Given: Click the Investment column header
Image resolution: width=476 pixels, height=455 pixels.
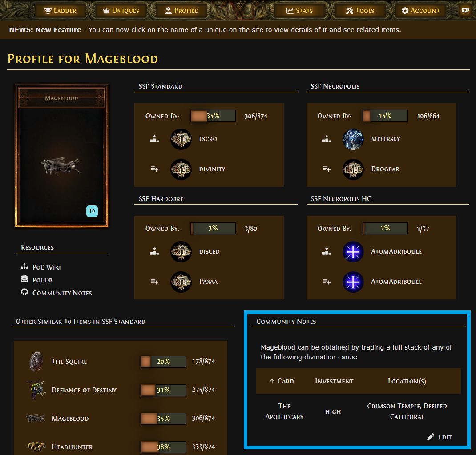Looking at the screenshot, I should [x=334, y=381].
